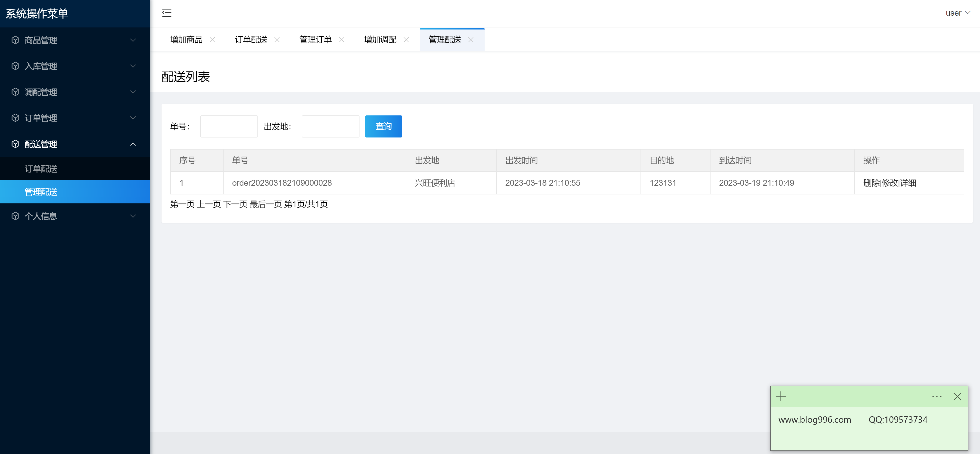
Task: Click the collapse sidebar icon at top left
Action: (x=167, y=13)
